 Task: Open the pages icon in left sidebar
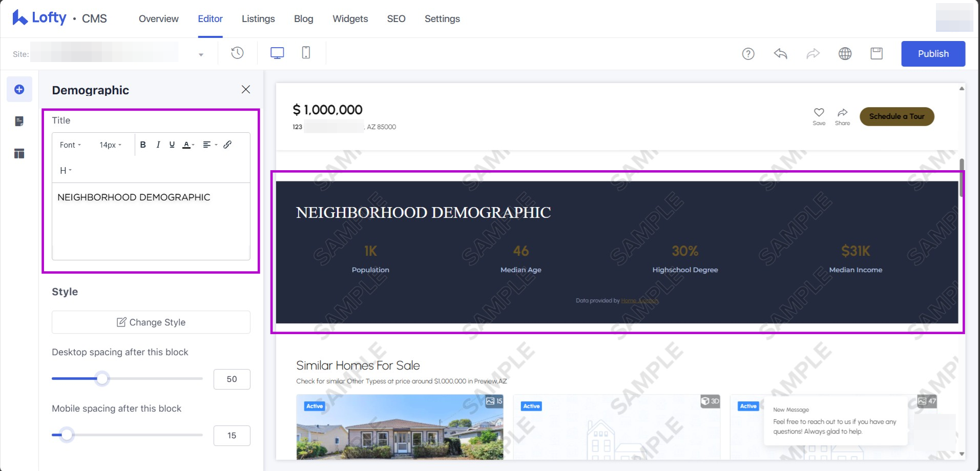point(19,121)
